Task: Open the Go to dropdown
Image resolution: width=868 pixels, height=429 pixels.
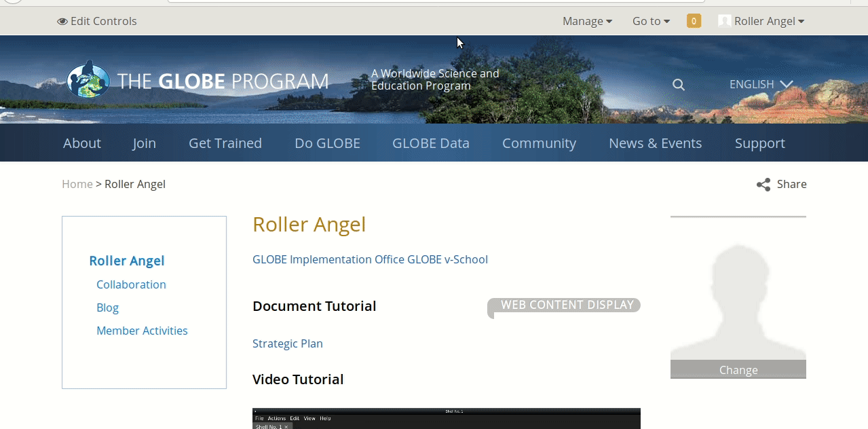Action: tap(651, 21)
